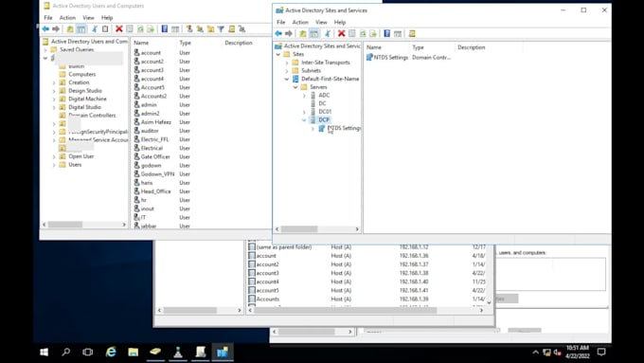Toggle console tree icon in Users and Computers toolbar
The image size is (644, 363).
tap(81, 28)
